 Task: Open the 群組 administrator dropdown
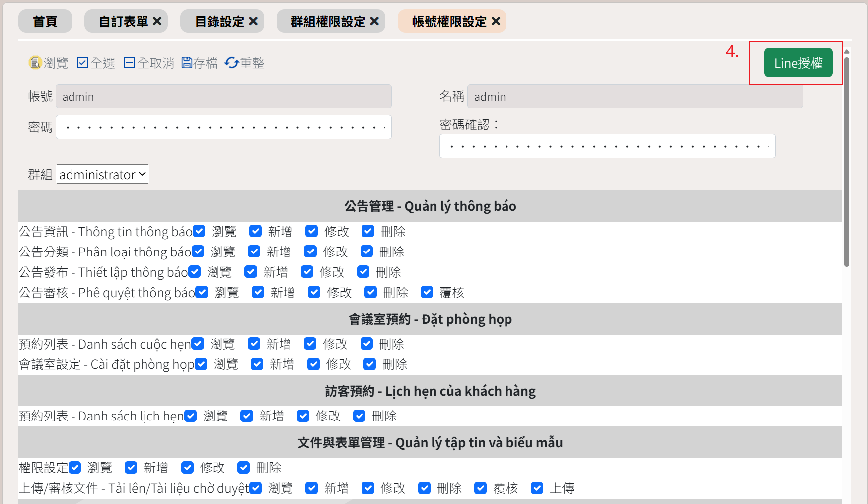[x=103, y=174]
